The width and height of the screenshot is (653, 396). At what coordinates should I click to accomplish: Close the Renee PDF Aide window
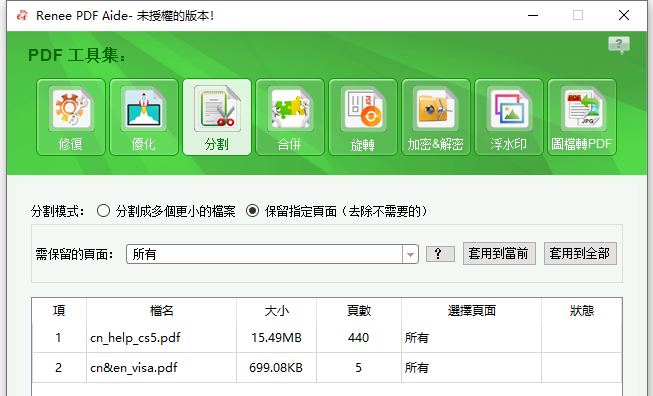(x=623, y=15)
